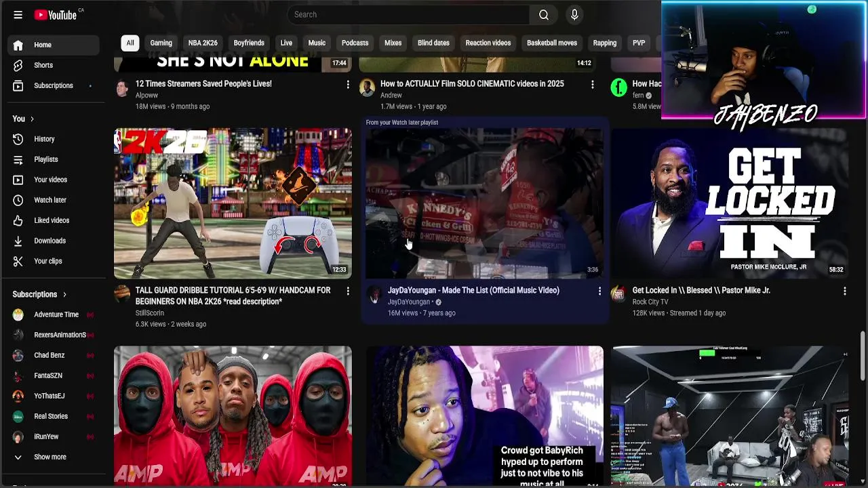The height and width of the screenshot is (488, 868).
Task: Open RexersAnimationS subscription
Action: [54, 335]
